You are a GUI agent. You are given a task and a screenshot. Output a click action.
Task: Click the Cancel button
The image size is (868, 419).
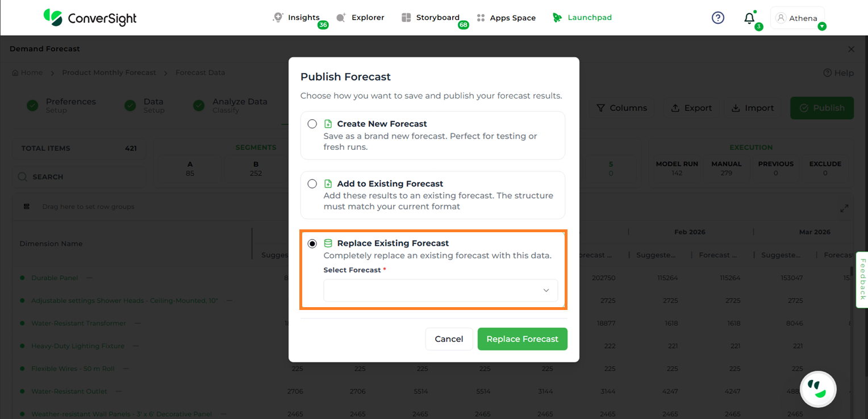(x=449, y=339)
